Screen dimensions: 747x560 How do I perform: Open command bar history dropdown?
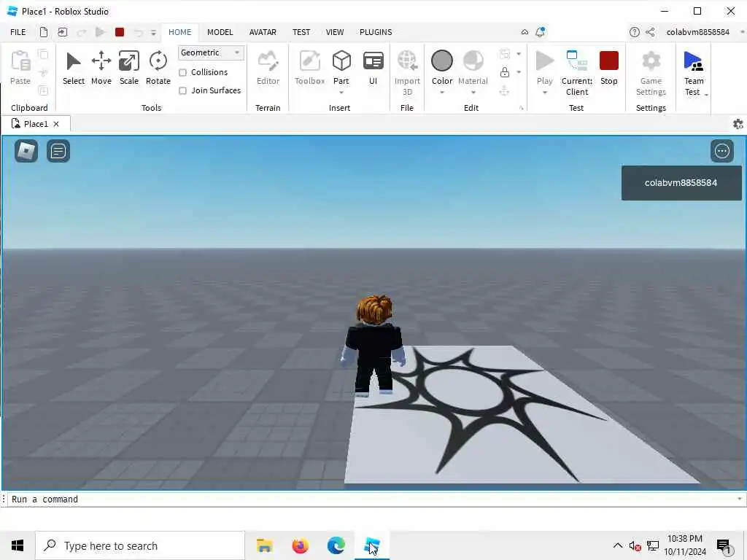pos(740,499)
